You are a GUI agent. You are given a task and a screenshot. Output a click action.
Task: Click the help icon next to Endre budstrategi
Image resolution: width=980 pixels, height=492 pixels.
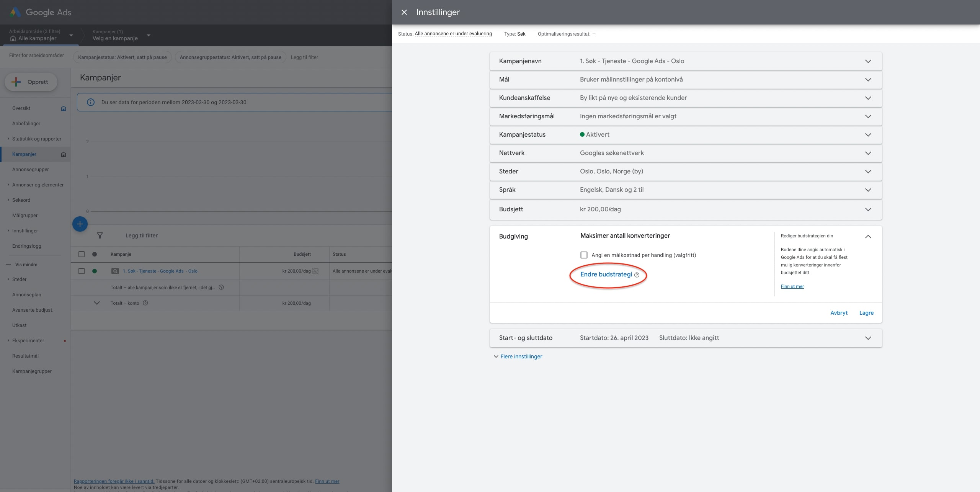[x=637, y=275]
